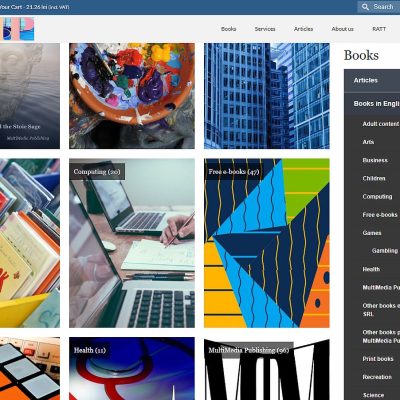Open the MultiMedia Publishing (56) tile

267,368
